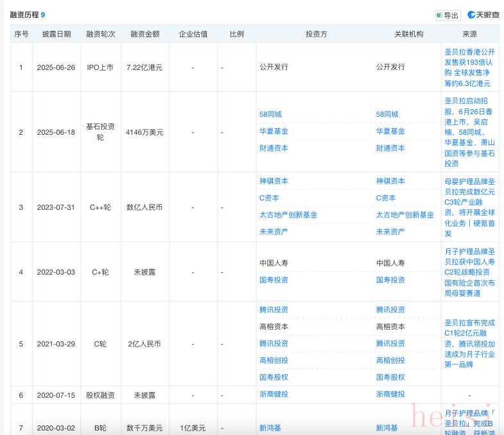Click the 融资历程 section title

(24, 15)
